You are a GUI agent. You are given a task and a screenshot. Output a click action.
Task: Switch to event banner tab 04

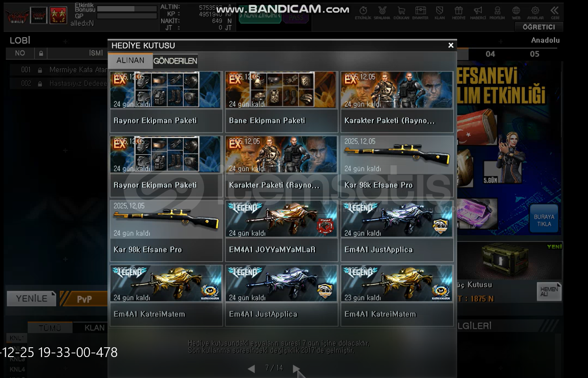tap(490, 54)
